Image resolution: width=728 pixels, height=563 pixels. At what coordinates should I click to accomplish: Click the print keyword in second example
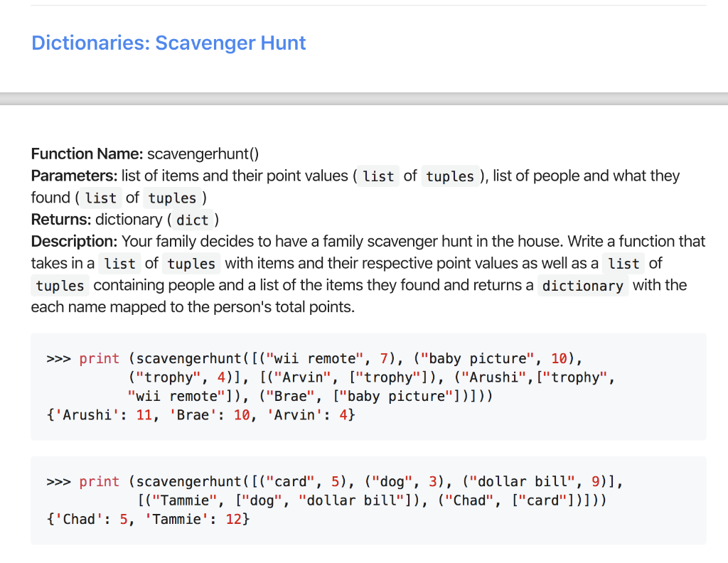99,481
